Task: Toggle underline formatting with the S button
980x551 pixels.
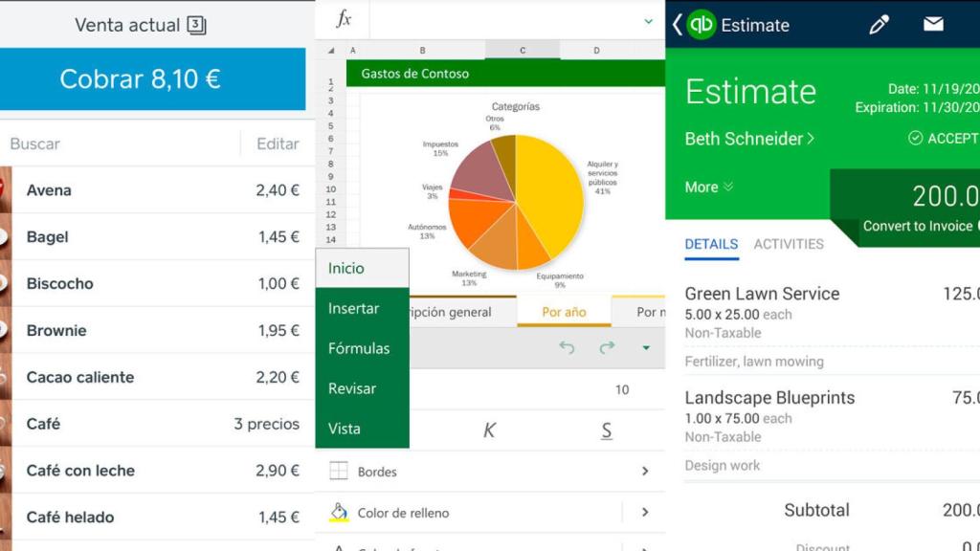Action: click(606, 431)
